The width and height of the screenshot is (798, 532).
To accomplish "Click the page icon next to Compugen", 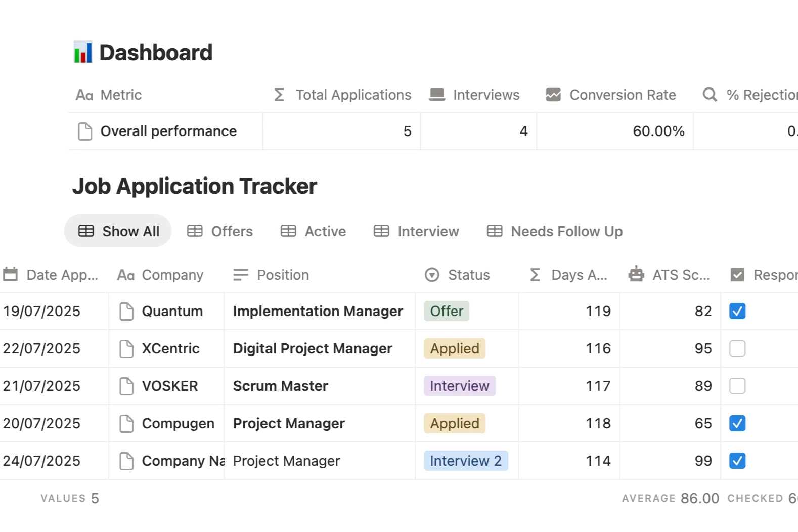I will (x=126, y=424).
